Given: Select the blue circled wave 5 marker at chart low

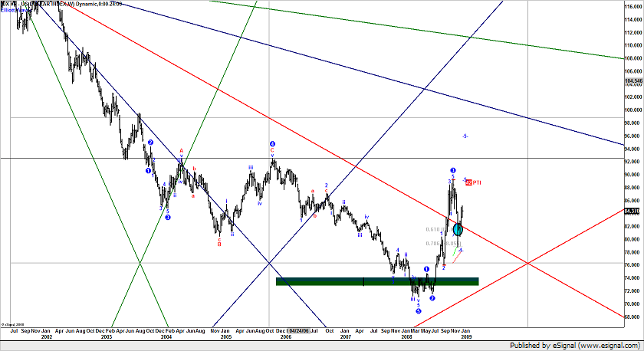Looking at the screenshot, I should [x=418, y=310].
